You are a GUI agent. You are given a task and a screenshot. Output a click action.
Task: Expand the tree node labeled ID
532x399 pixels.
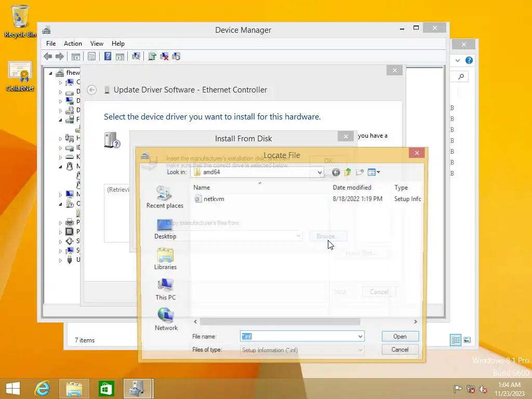click(x=60, y=148)
